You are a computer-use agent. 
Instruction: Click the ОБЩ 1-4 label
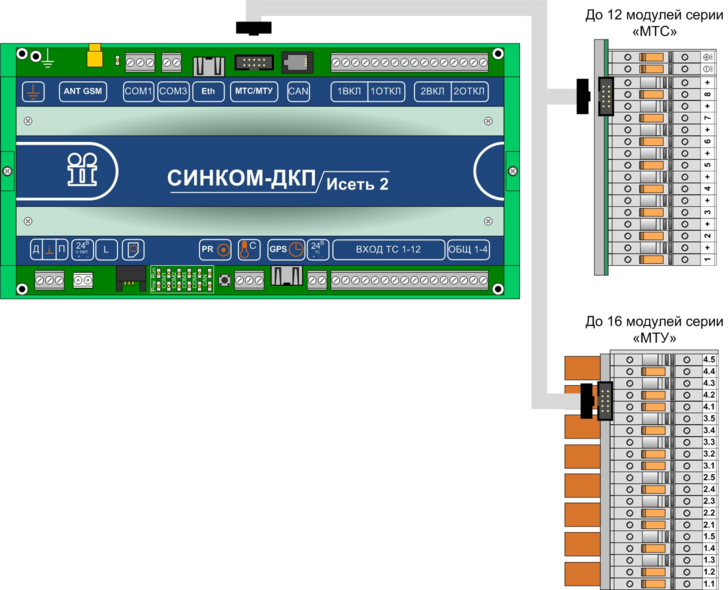[x=469, y=249]
